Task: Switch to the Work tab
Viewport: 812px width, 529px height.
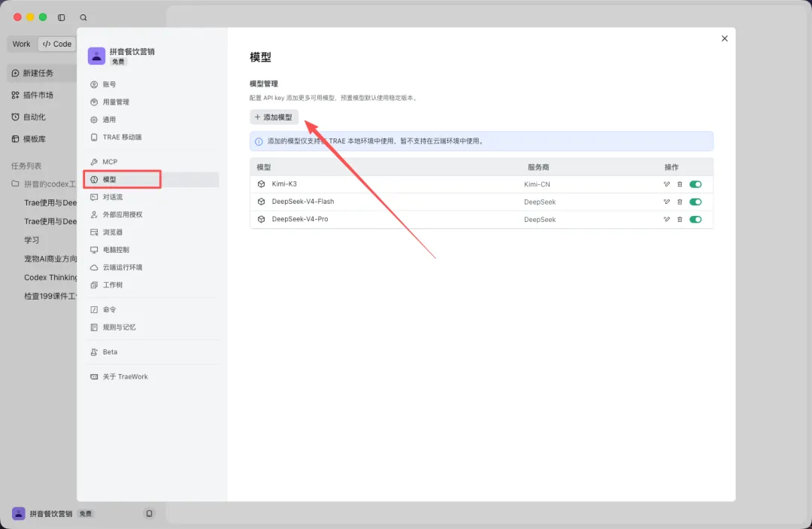Action: click(x=21, y=44)
